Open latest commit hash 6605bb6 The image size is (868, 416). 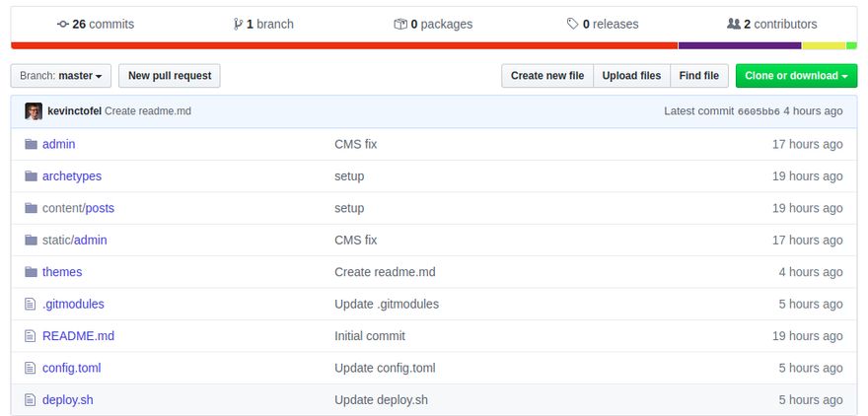pyautogui.click(x=759, y=112)
